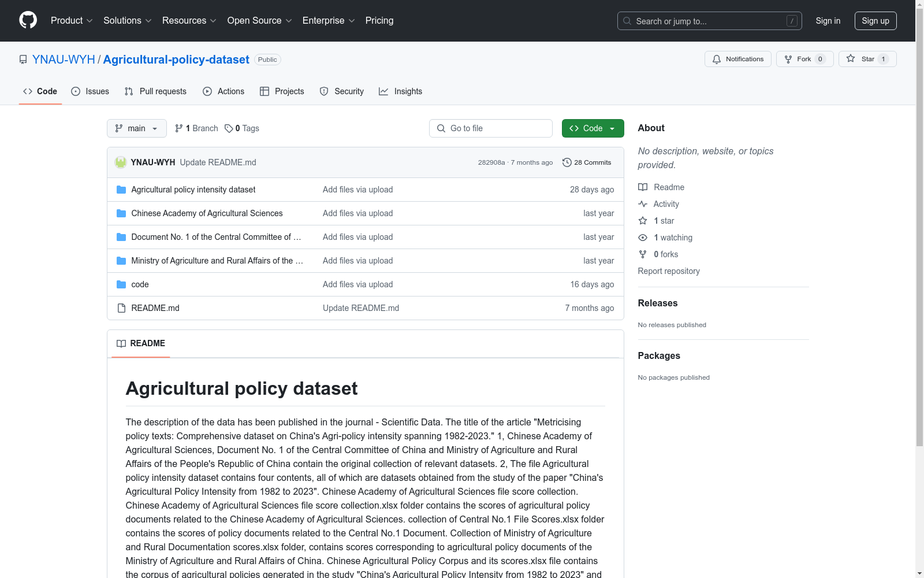This screenshot has width=924, height=578.
Task: Click the folder icon for Agricultural policy intensity dataset
Action: click(x=121, y=190)
